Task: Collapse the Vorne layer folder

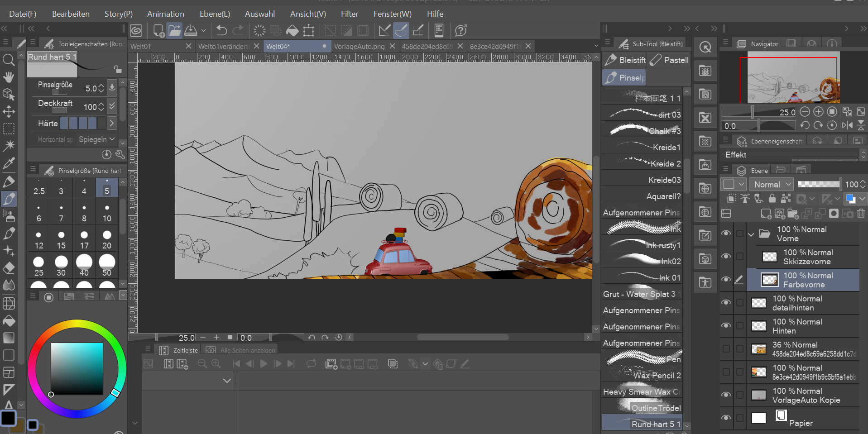Action: [751, 234]
